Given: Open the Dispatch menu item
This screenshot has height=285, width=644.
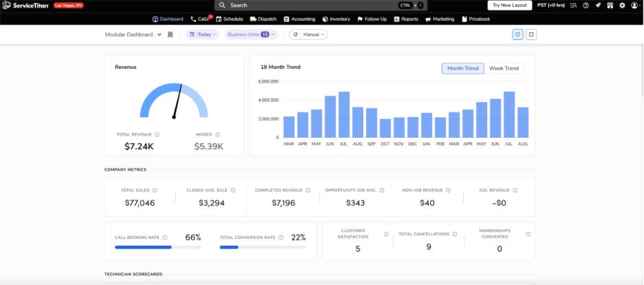Looking at the screenshot, I should [263, 19].
